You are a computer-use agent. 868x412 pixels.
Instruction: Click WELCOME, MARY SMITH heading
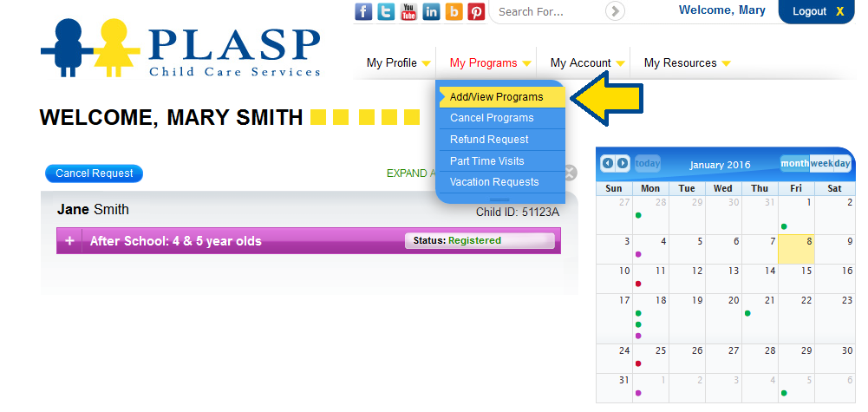[171, 117]
